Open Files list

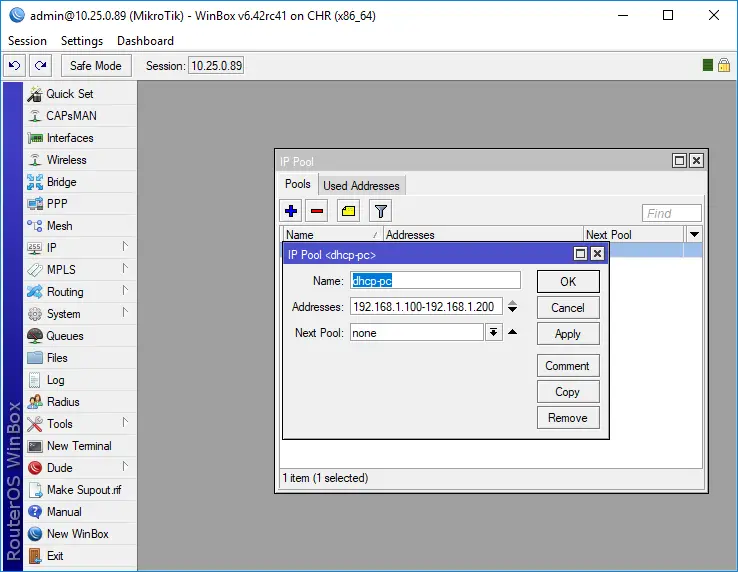[x=80, y=358]
